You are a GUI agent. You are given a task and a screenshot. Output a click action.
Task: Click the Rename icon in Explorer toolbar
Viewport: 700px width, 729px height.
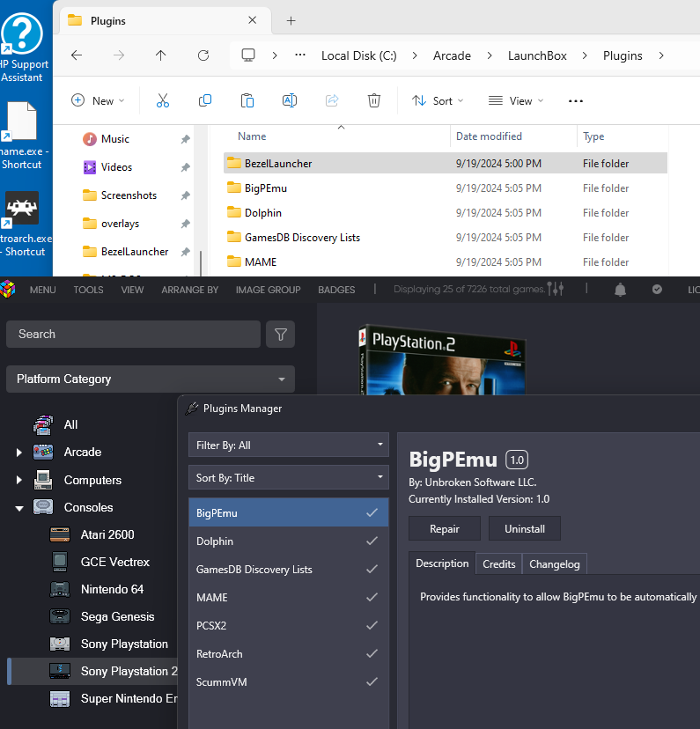[290, 100]
